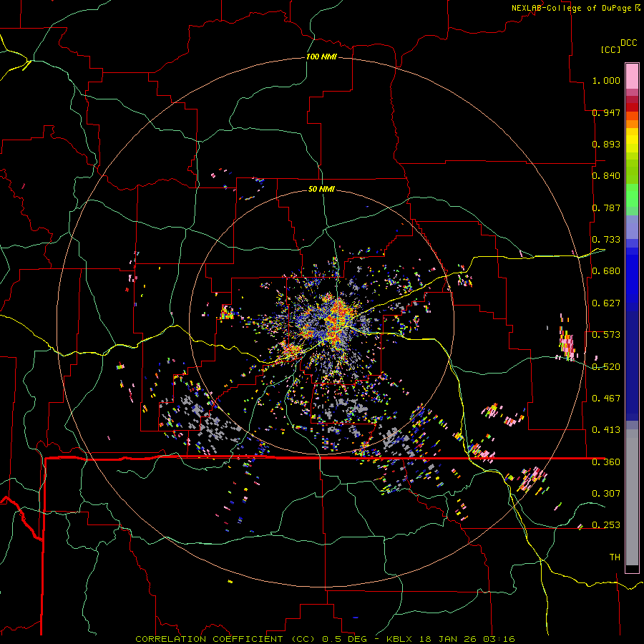644x644 pixels.
Task: Click the 0.573 value on the color scale
Action: coord(606,335)
